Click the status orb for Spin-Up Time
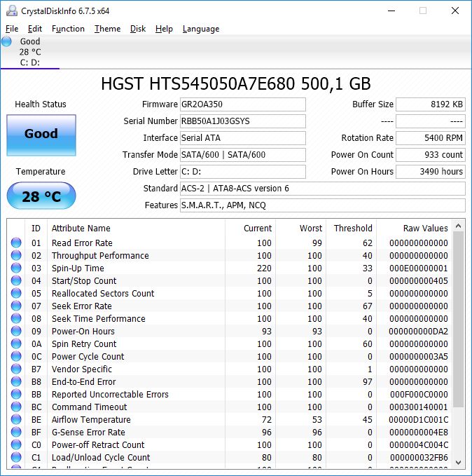Screen dimensions: 472x476 (x=16, y=268)
